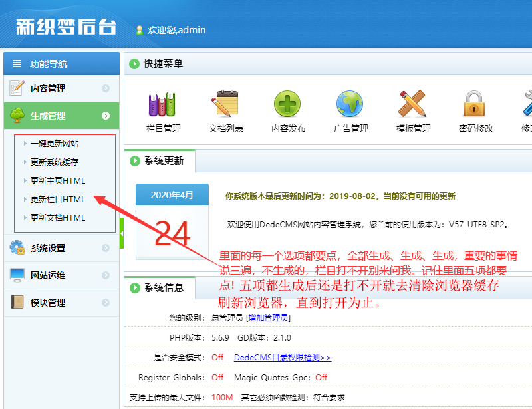Click the 快捷菜单 green arrow icon
The height and width of the screenshot is (409, 532).
(135, 64)
